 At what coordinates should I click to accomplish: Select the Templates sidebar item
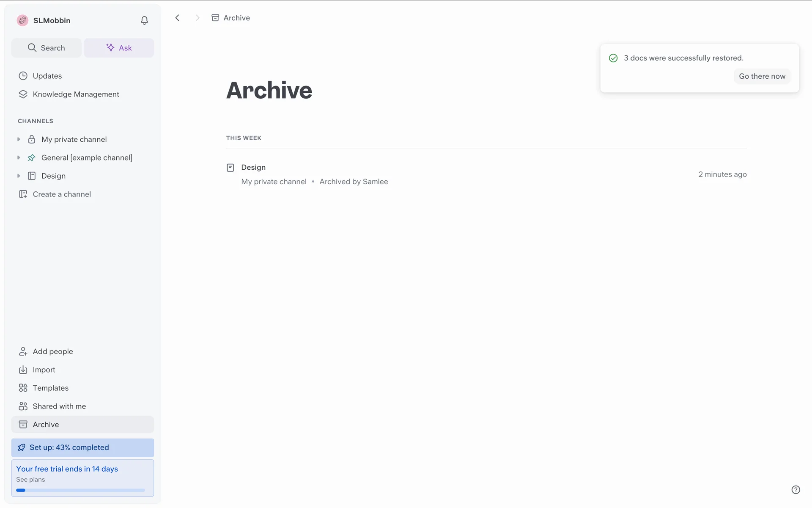(x=50, y=388)
